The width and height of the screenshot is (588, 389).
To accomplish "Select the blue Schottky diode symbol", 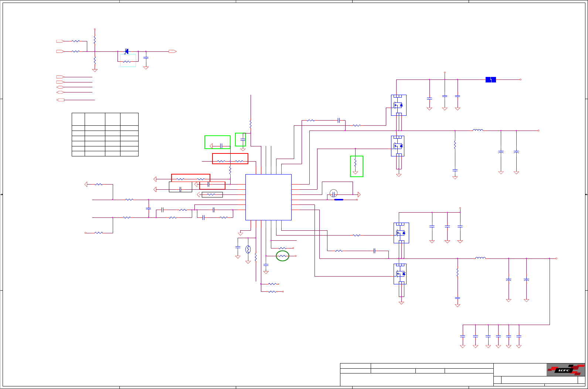I will coord(126,51).
